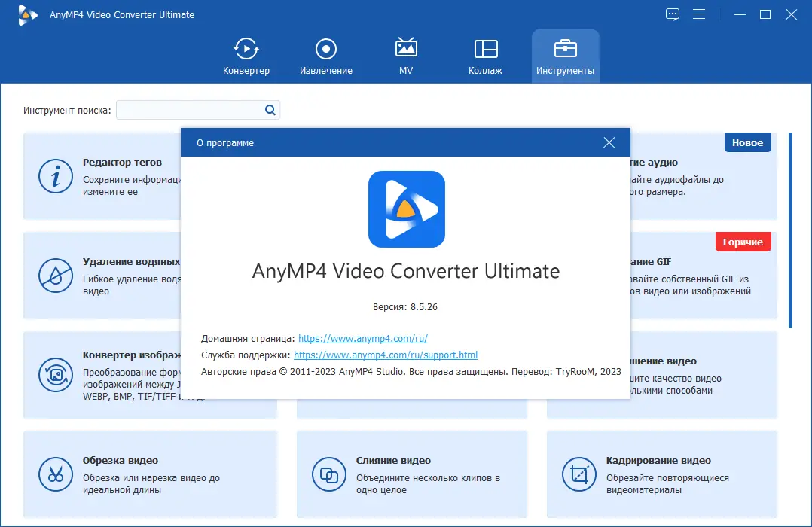The height and width of the screenshot is (527, 812).
Task: Click the Инструменты toolbox tab
Action: (565, 56)
